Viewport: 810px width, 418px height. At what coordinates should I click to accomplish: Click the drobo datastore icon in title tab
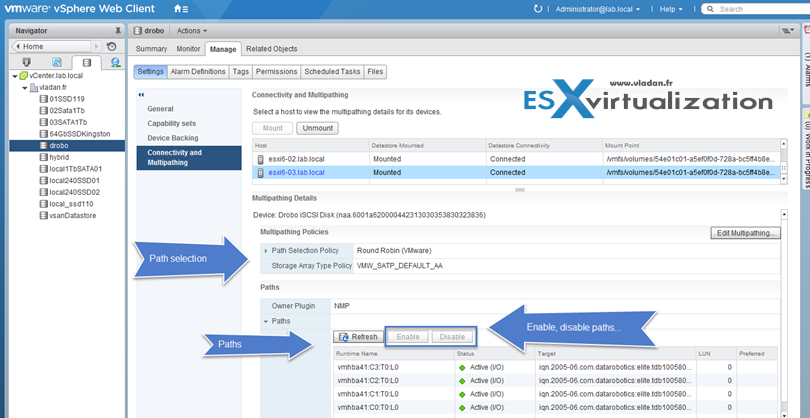(137, 31)
